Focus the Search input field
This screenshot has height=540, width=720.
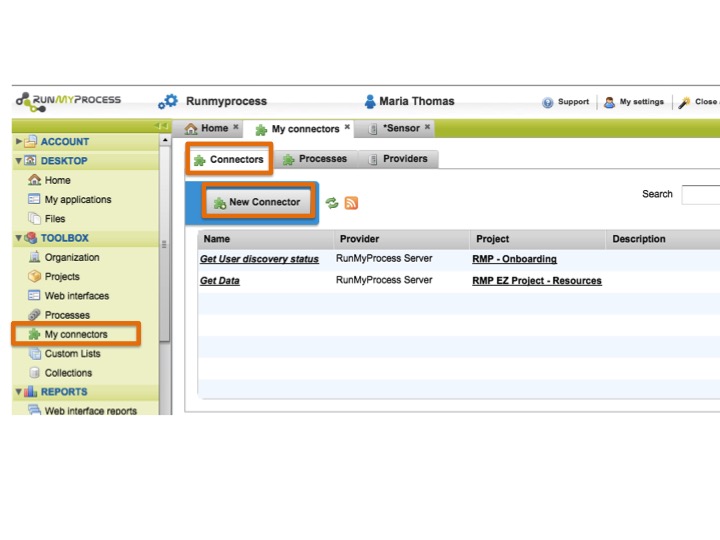(701, 195)
